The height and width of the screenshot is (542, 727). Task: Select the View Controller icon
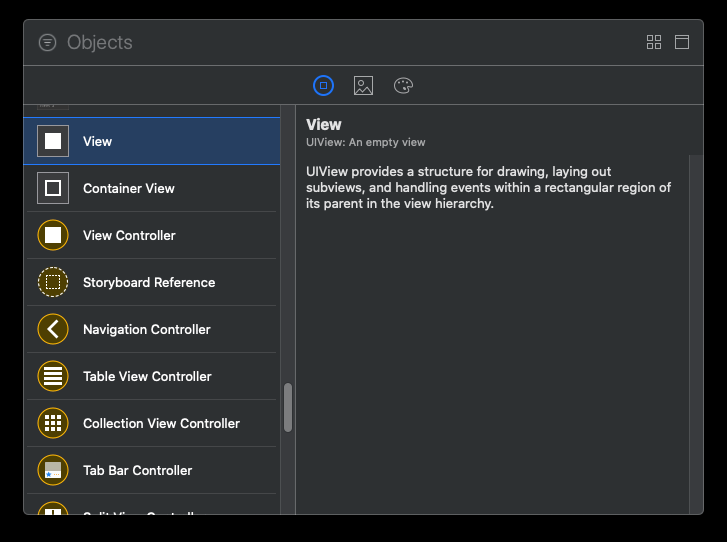(x=53, y=235)
